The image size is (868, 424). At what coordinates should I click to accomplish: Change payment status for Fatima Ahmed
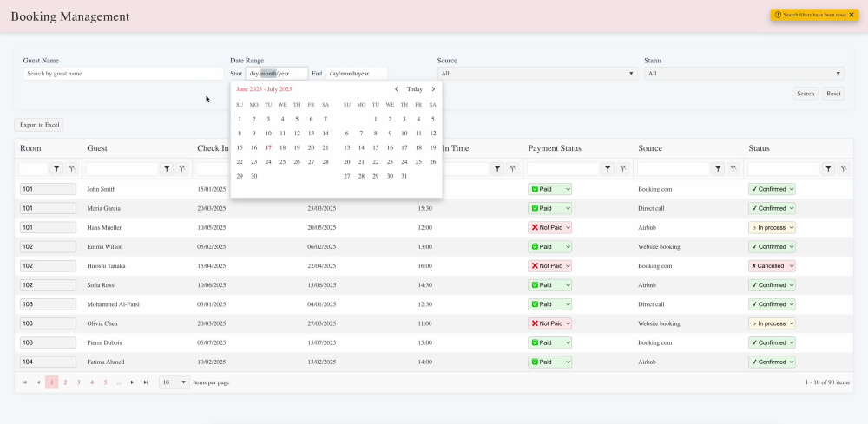pyautogui.click(x=549, y=362)
